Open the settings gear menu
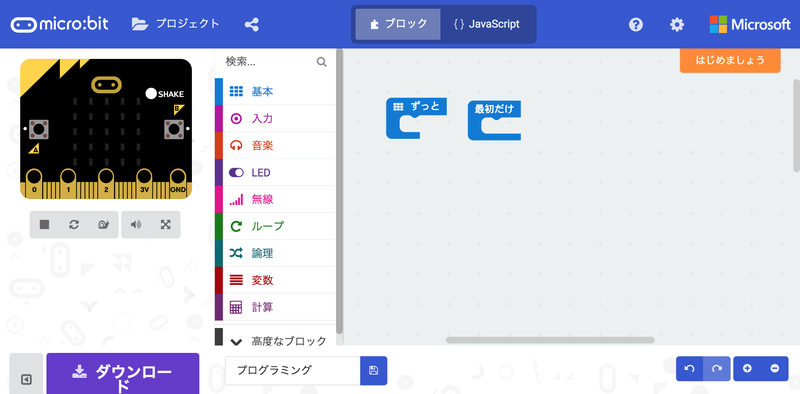 (677, 24)
